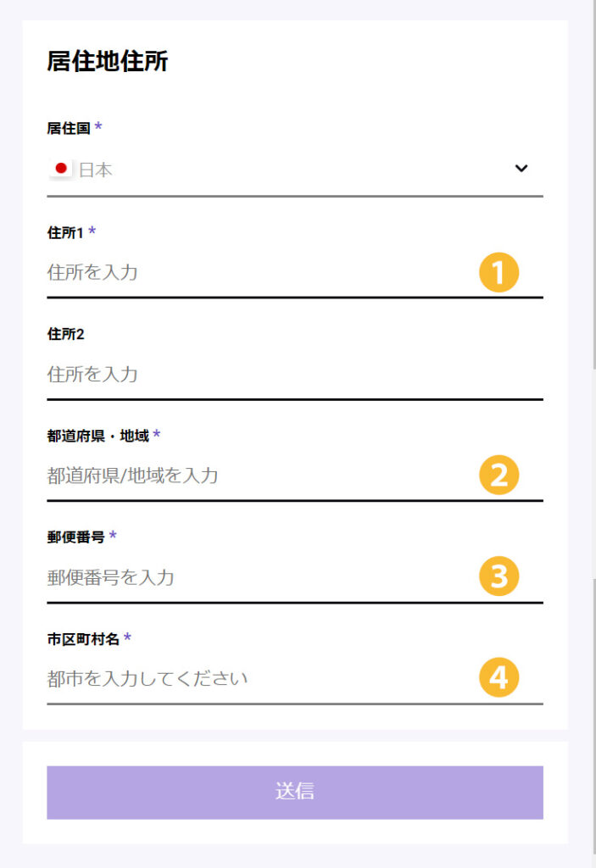Click the Japan flag icon
Viewport: 596px width, 868px height.
tap(61, 169)
